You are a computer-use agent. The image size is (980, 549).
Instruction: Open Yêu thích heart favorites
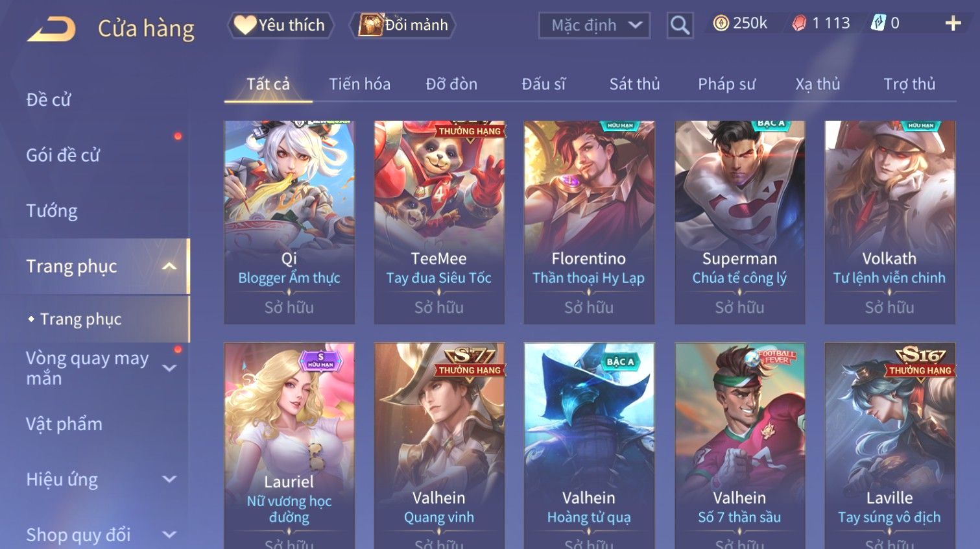click(280, 25)
